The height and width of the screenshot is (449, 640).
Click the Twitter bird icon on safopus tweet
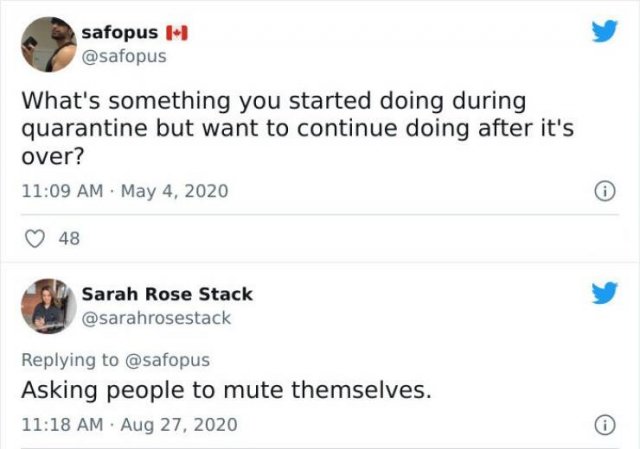pyautogui.click(x=605, y=31)
